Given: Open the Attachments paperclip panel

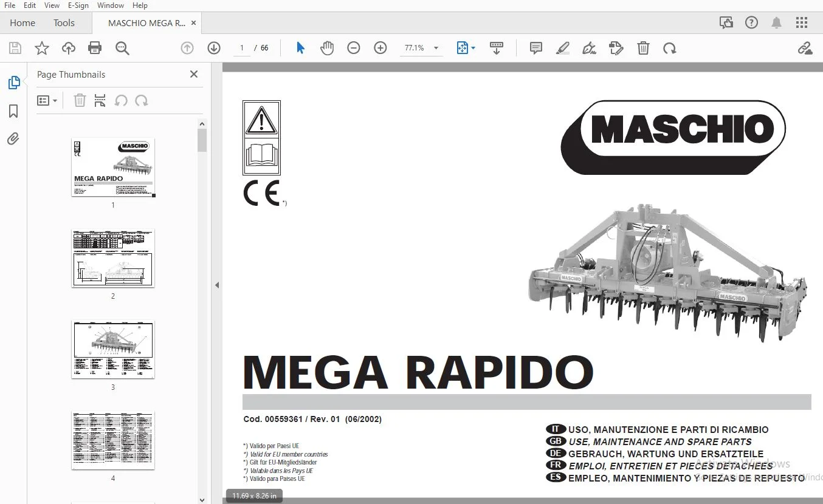Looking at the screenshot, I should [x=13, y=139].
